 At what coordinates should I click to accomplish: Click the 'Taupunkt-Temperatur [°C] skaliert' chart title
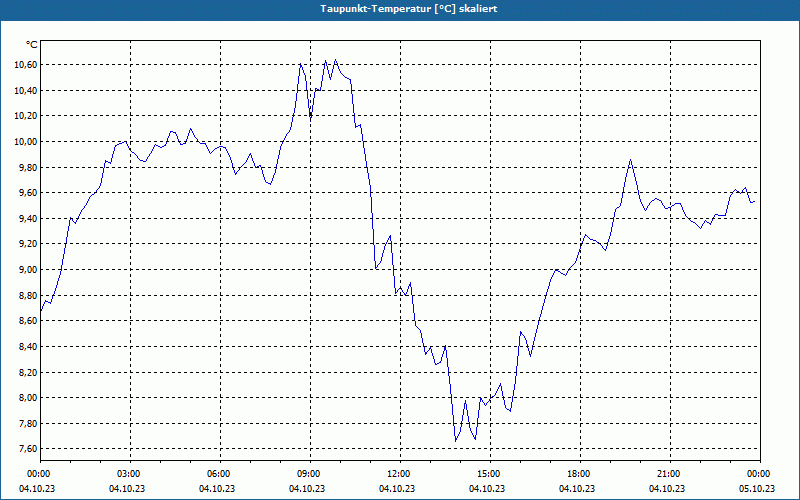coord(409,9)
